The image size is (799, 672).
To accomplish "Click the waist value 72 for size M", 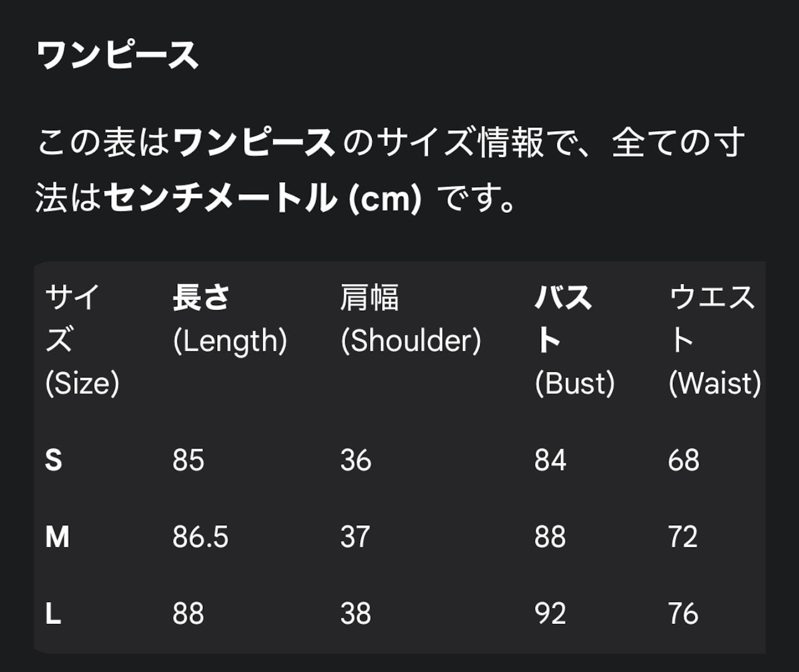I will tap(683, 537).
